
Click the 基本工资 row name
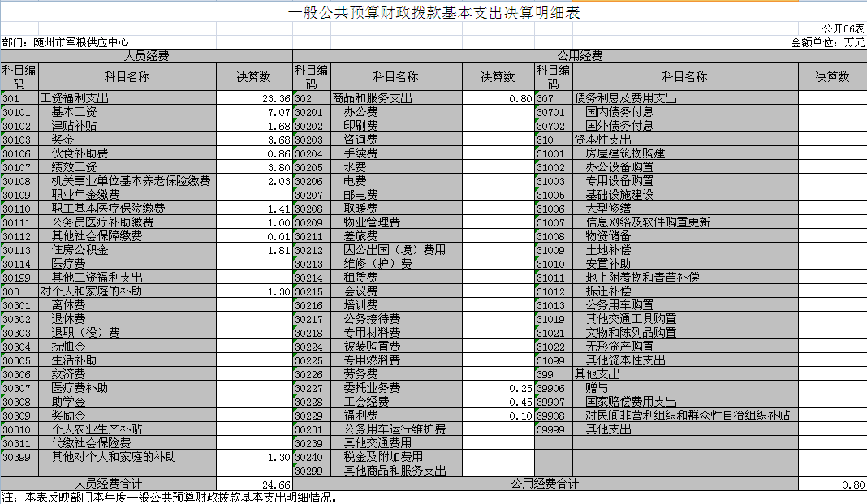click(x=127, y=112)
